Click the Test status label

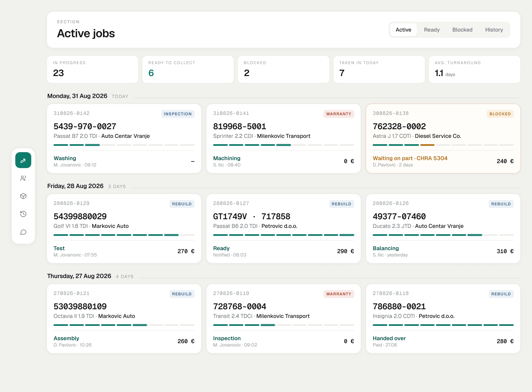click(59, 248)
